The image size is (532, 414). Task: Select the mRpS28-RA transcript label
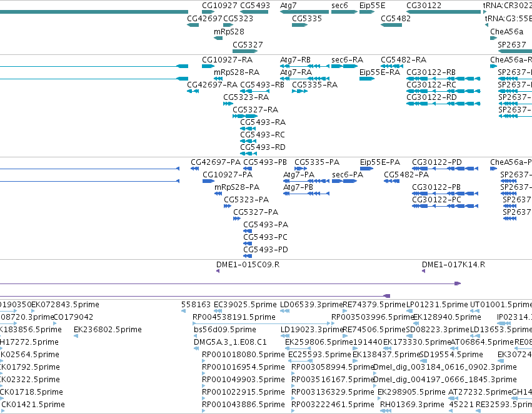(236, 72)
